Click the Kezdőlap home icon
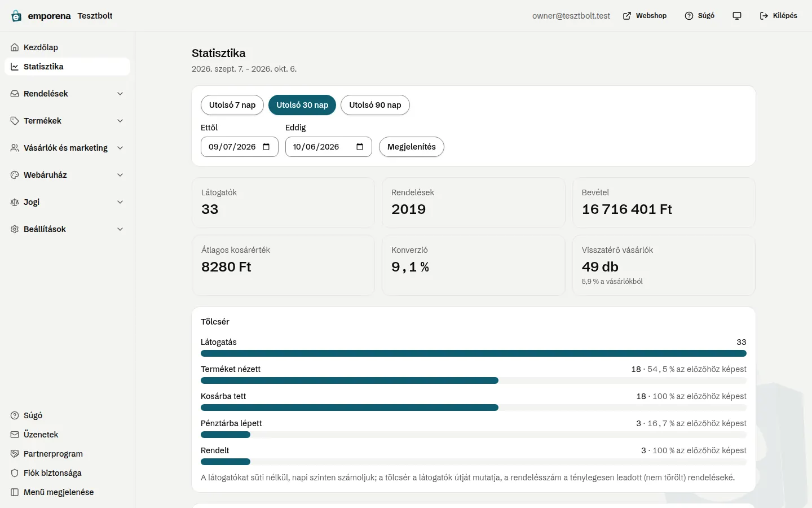Screen dimensions: 812x508 tap(15, 47)
